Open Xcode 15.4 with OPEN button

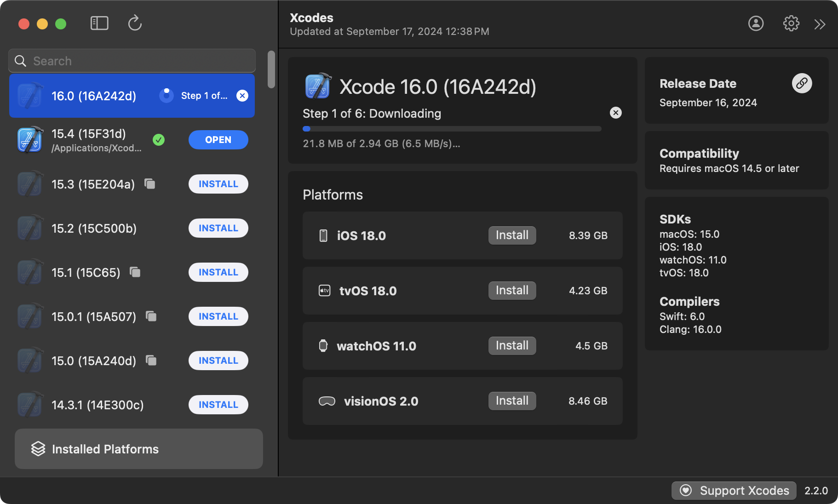click(218, 140)
